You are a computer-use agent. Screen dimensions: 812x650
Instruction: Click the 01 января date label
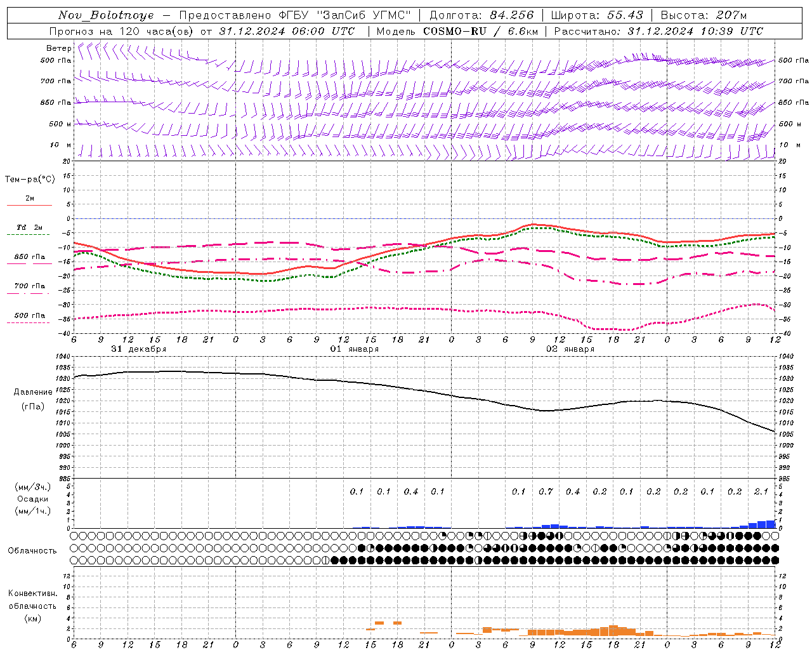coord(355,349)
